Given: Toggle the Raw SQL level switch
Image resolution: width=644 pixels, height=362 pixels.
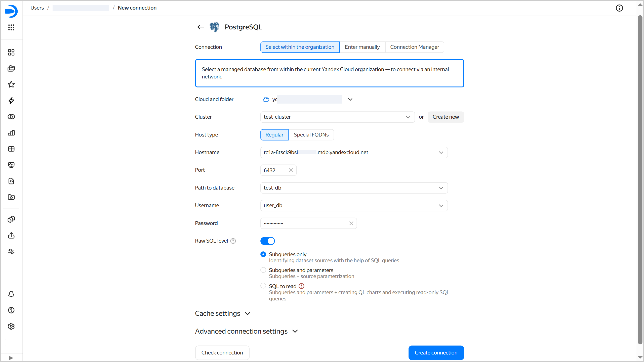Looking at the screenshot, I should tap(268, 241).
